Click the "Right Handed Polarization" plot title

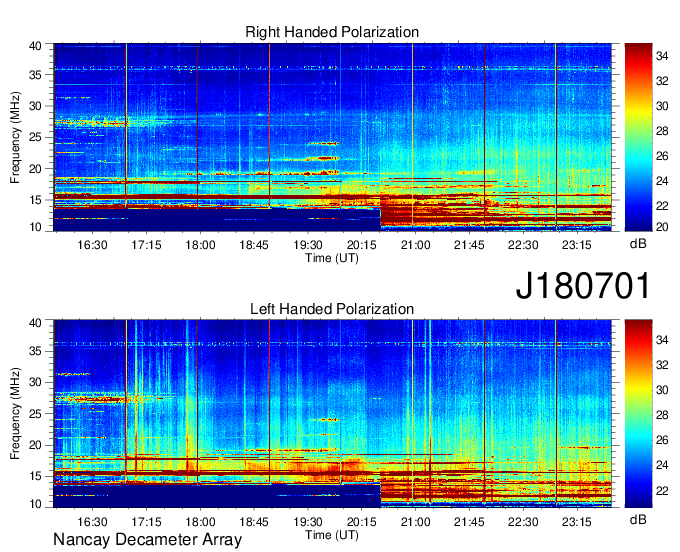click(332, 32)
